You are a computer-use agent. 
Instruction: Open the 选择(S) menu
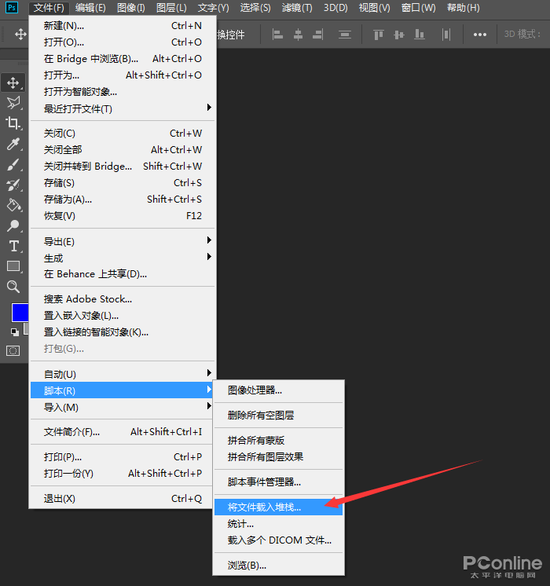coord(255,8)
